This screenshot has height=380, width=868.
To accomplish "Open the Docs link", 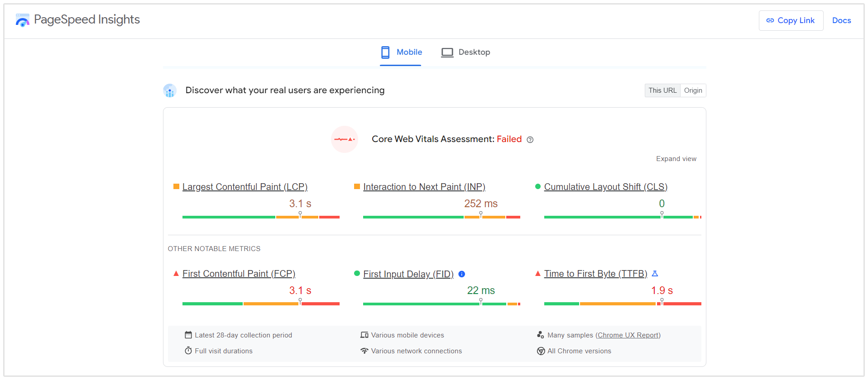I will [x=841, y=20].
